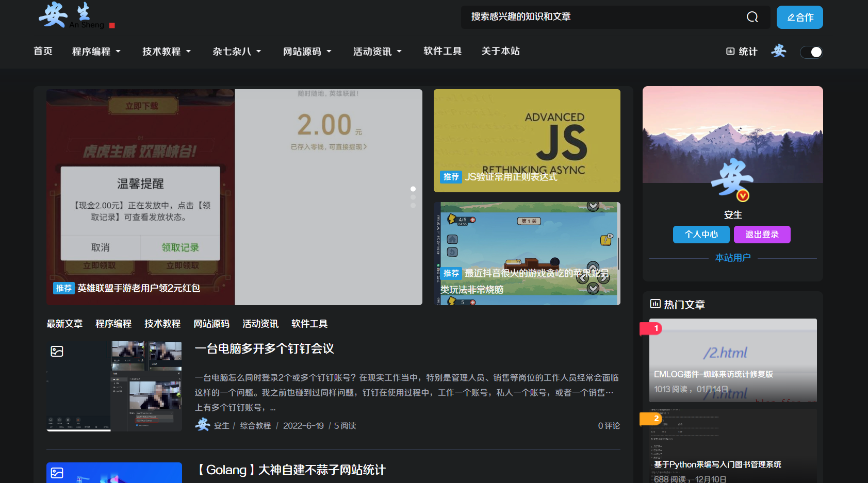Viewport: 868px width, 483px height.
Task: Expand the 程序编程 dropdown menu
Action: tap(96, 52)
